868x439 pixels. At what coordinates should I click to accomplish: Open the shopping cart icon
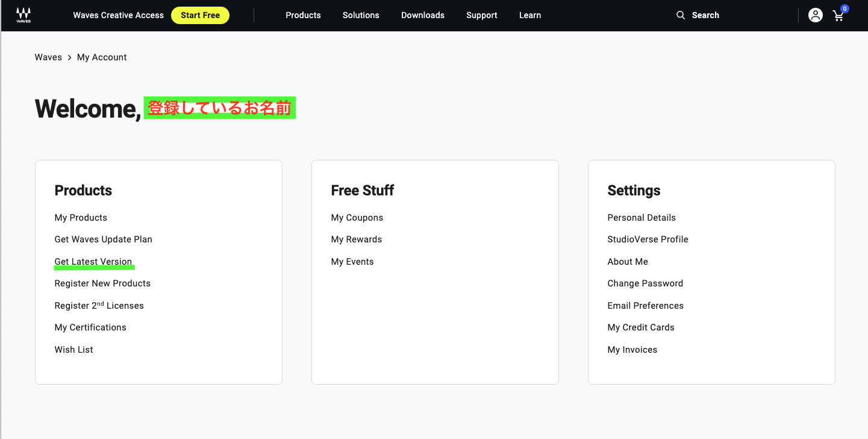pos(838,16)
